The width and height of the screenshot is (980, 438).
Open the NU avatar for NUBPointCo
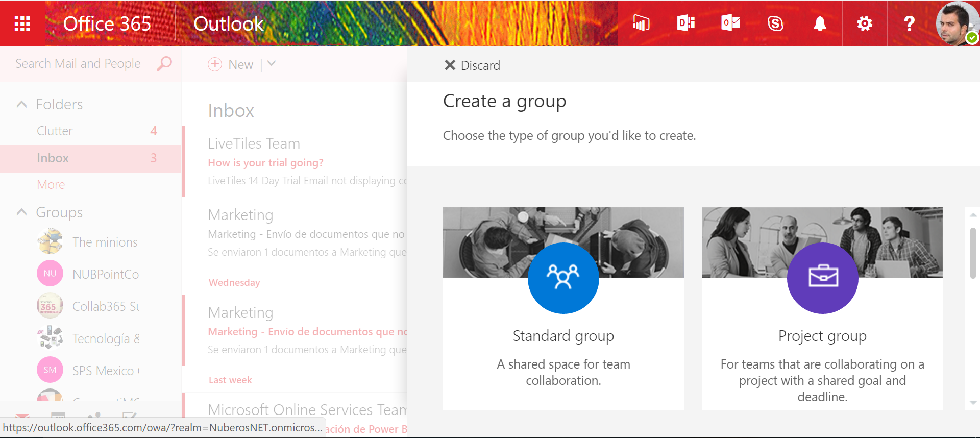(x=50, y=274)
